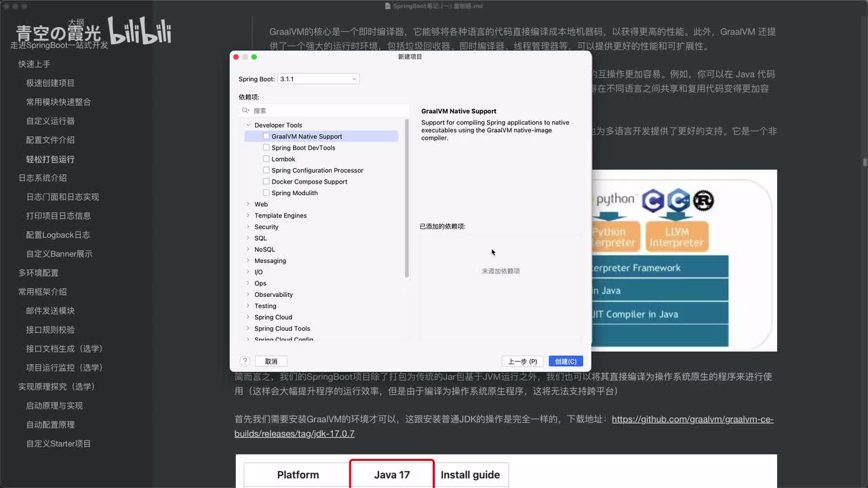Open the GraalVM GitHub releases link
The width and height of the screenshot is (868, 488).
point(504,426)
